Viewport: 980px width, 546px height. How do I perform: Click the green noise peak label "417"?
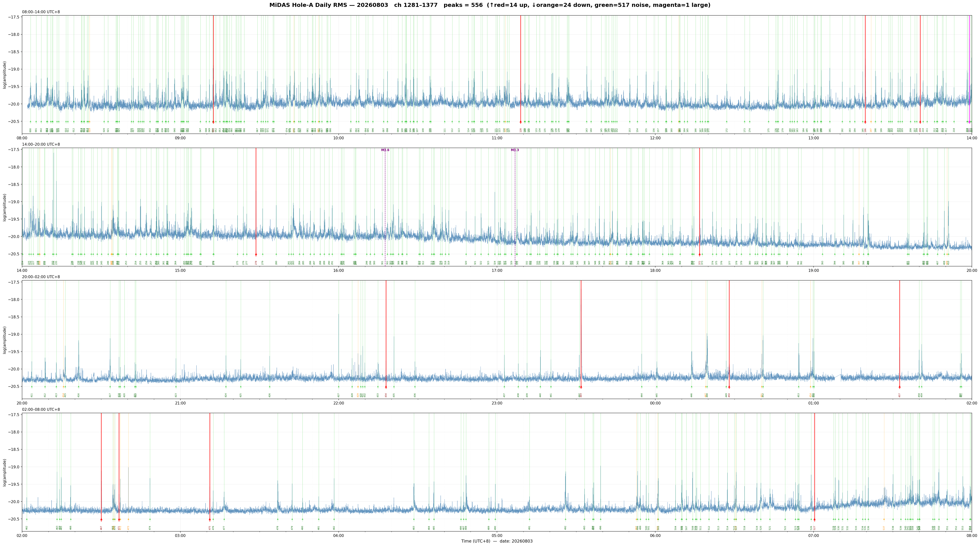click(x=110, y=395)
